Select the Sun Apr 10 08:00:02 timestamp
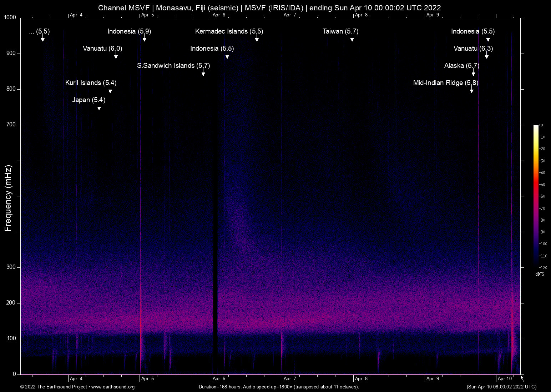The width and height of the screenshot is (551, 392). tap(501, 387)
